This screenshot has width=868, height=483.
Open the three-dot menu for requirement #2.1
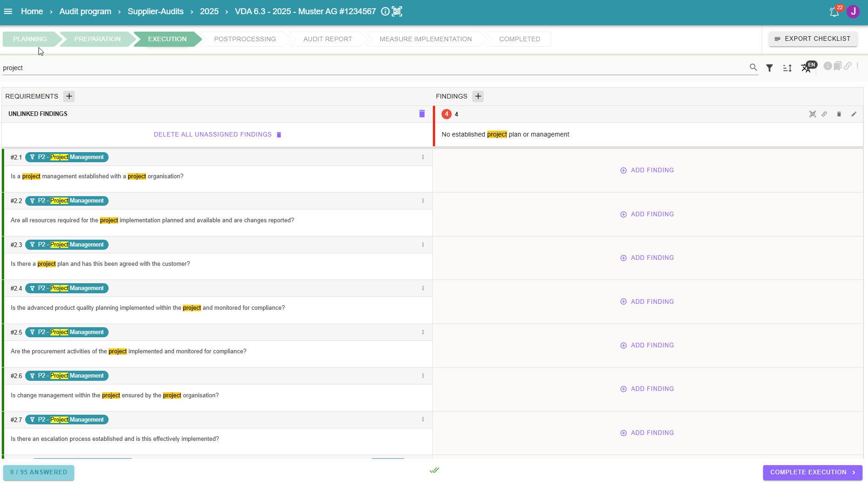click(423, 157)
